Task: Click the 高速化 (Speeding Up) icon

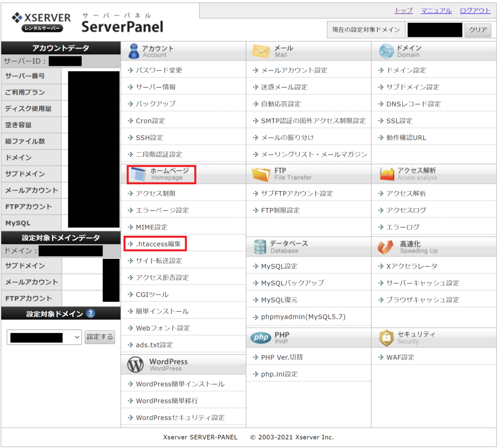Action: coord(386,246)
